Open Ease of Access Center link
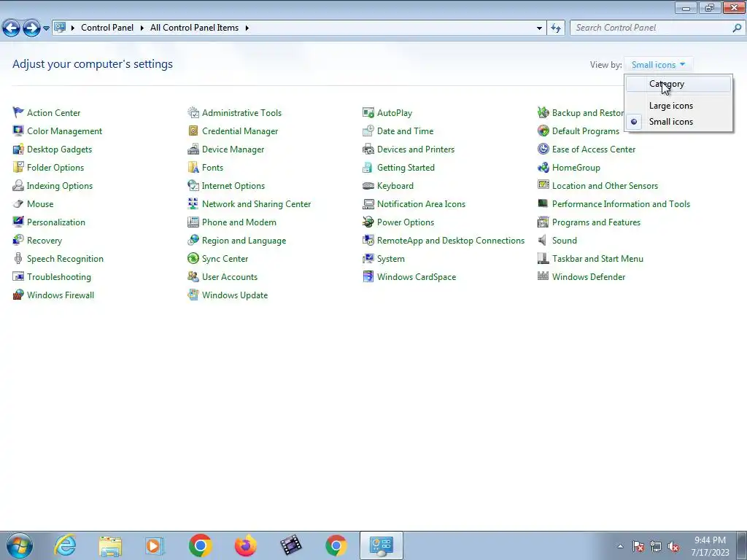 coord(594,149)
